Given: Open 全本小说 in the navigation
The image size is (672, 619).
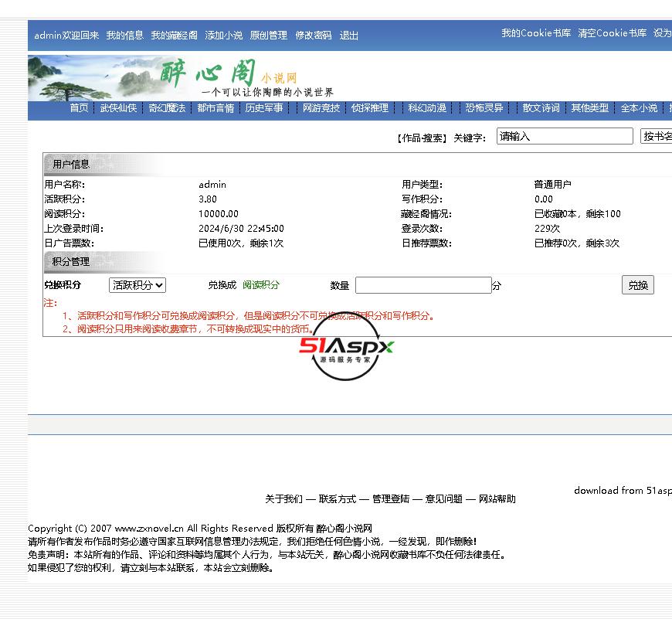Looking at the screenshot, I should point(639,108).
